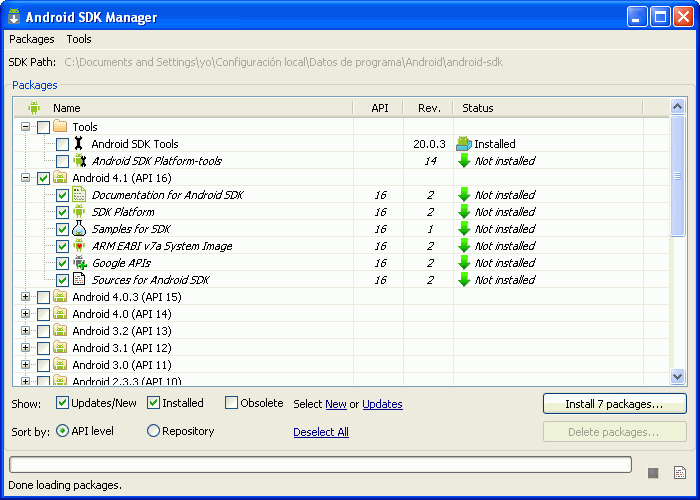The width and height of the screenshot is (700, 500).
Task: Click the Tools folder icon
Action: tap(60, 126)
